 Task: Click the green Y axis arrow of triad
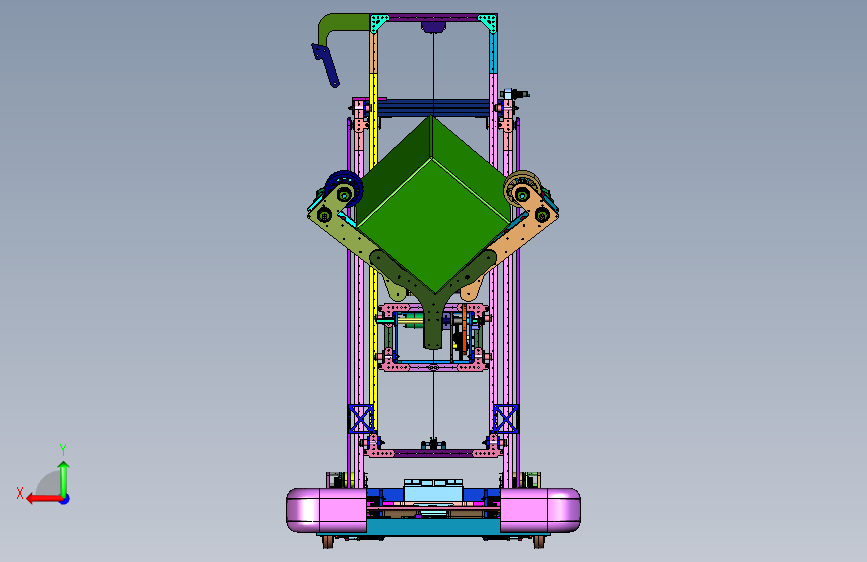click(x=64, y=478)
